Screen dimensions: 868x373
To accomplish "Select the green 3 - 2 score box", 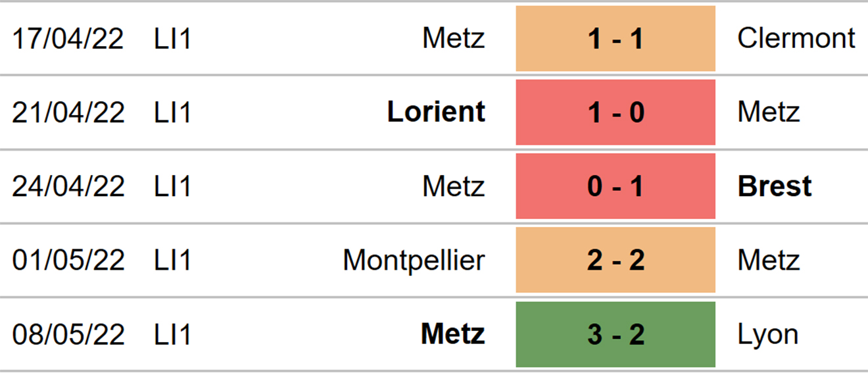I will coord(615,334).
